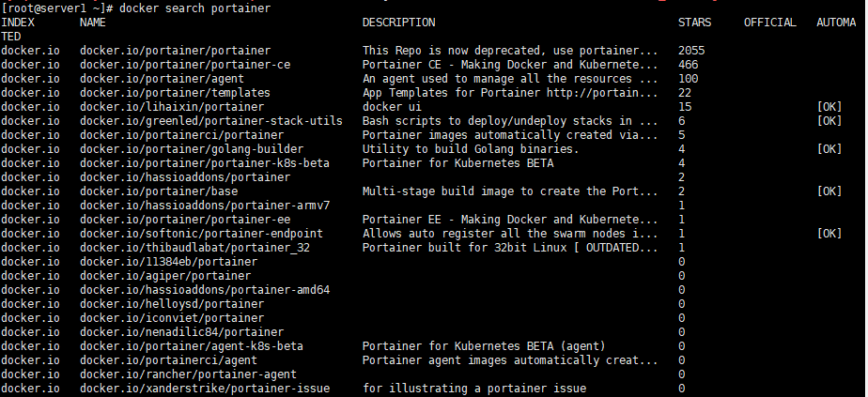Click description 'for illustrating a portainer issue'
This screenshot has width=868, height=397.
pos(473,389)
